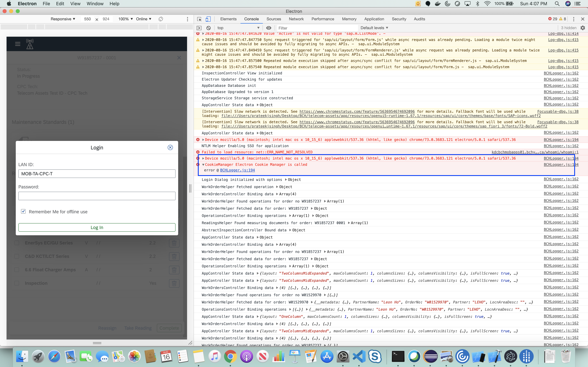The height and width of the screenshot is (367, 588).
Task: Click inside the Password input field
Action: click(97, 196)
